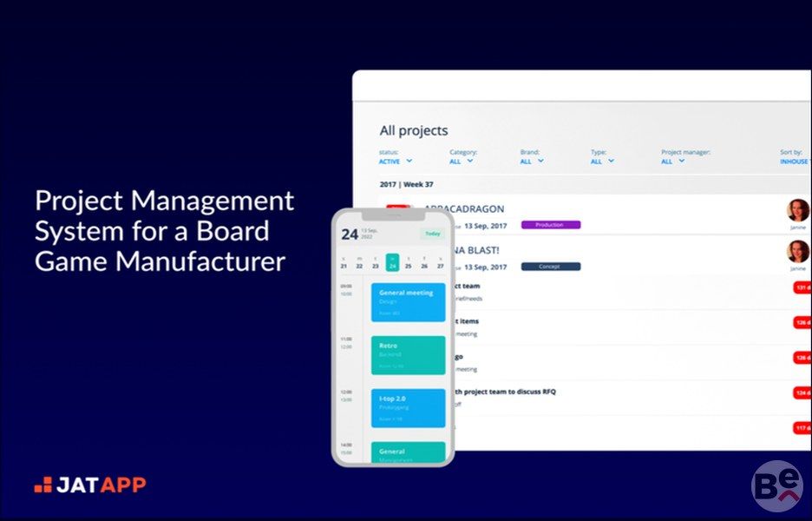812x521 pixels.
Task: Click the "13 Sep, 2017" date on the BLAST! row
Action: pyautogui.click(x=485, y=267)
